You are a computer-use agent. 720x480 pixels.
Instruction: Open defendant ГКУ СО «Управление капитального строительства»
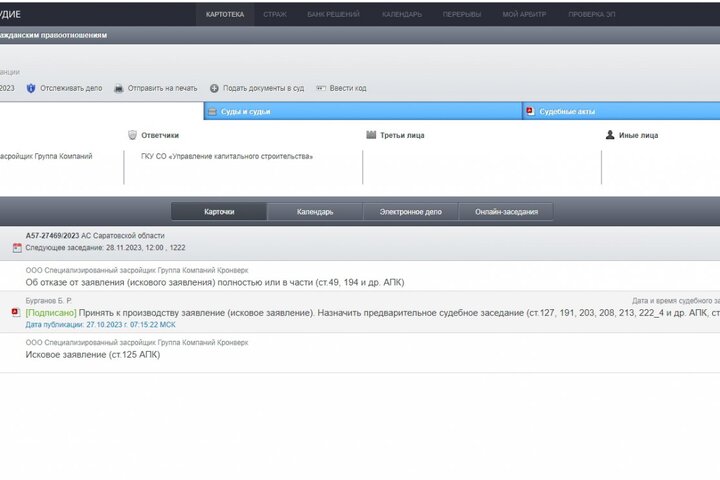coord(227,156)
